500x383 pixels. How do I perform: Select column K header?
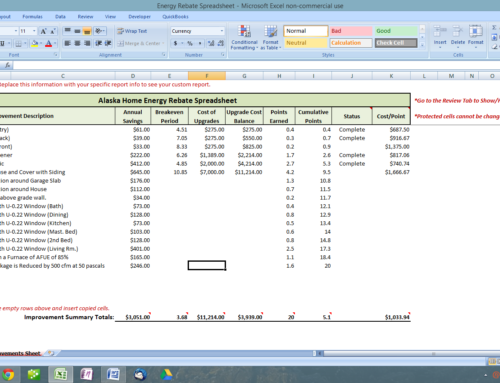pos(391,76)
